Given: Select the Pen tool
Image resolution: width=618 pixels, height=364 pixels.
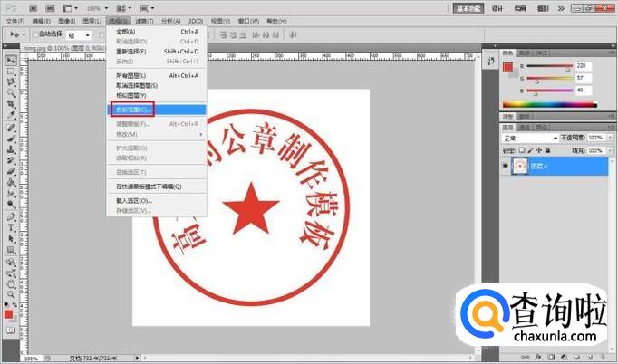Looking at the screenshot, I should click(11, 216).
